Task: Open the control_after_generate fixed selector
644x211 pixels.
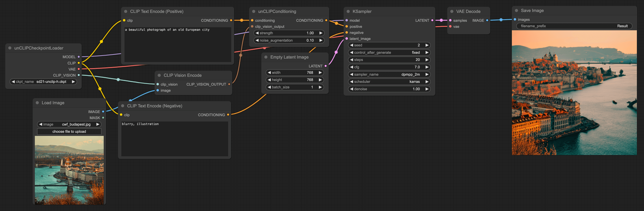Action: pyautogui.click(x=389, y=52)
